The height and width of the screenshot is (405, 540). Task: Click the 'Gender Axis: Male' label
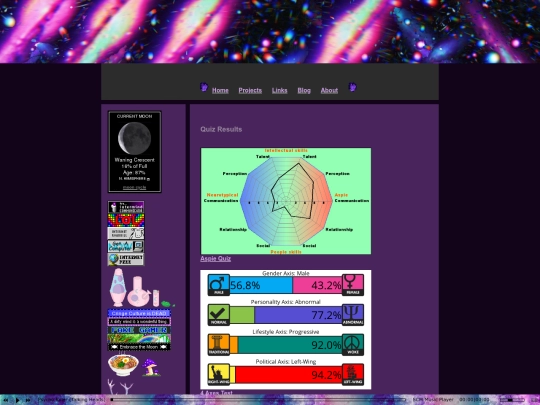[286, 273]
